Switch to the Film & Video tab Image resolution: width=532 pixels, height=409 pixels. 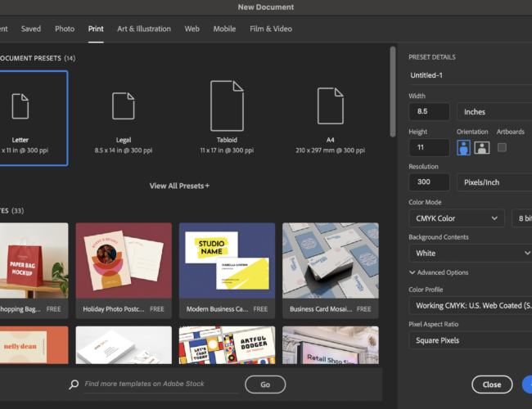pyautogui.click(x=271, y=29)
